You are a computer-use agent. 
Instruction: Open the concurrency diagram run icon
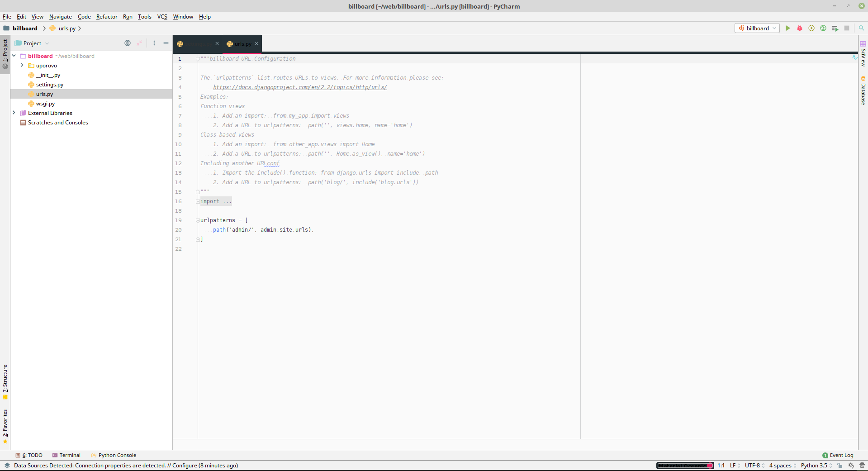[x=835, y=28]
